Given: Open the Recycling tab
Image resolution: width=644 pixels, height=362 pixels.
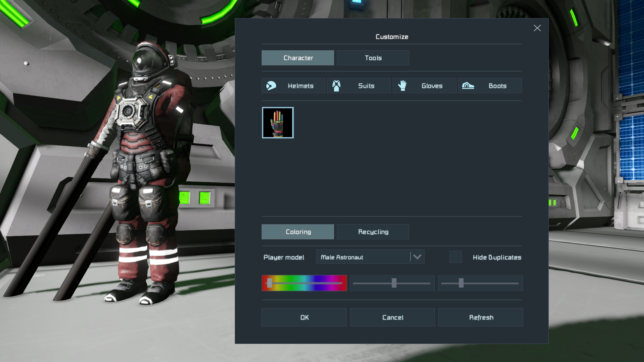Looking at the screenshot, I should pyautogui.click(x=373, y=232).
